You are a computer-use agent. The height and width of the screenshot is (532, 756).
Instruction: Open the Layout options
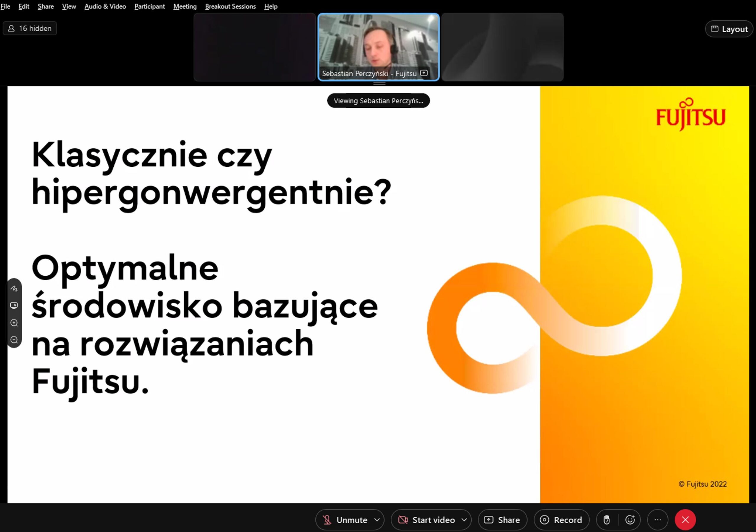(x=729, y=29)
